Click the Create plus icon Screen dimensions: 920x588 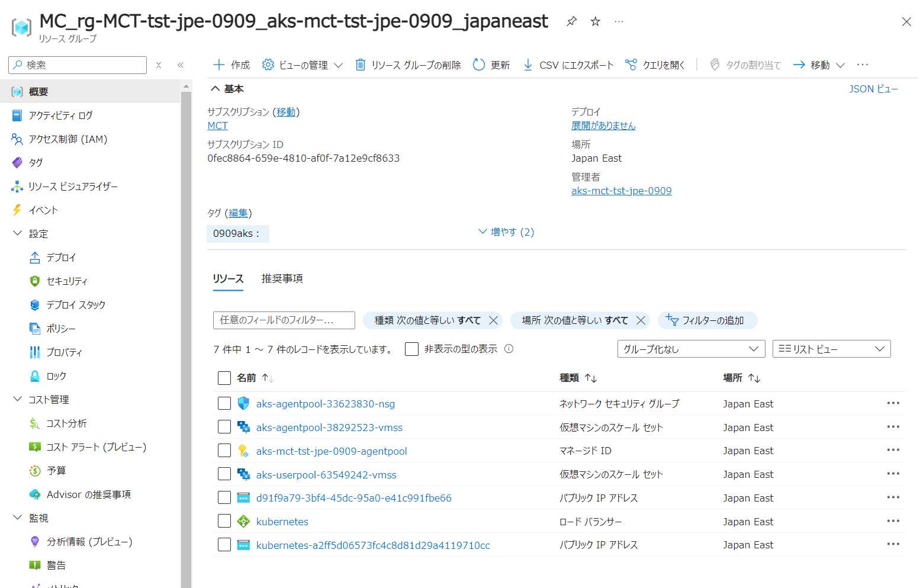coord(219,65)
